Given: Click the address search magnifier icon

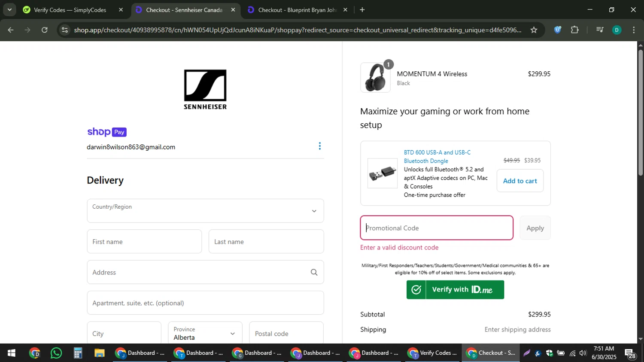Looking at the screenshot, I should point(314,272).
